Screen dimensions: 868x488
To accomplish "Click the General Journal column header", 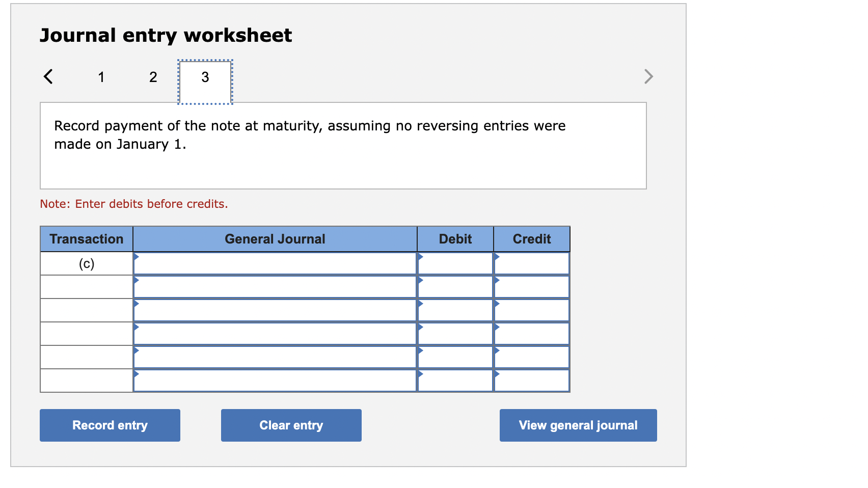I will [275, 239].
